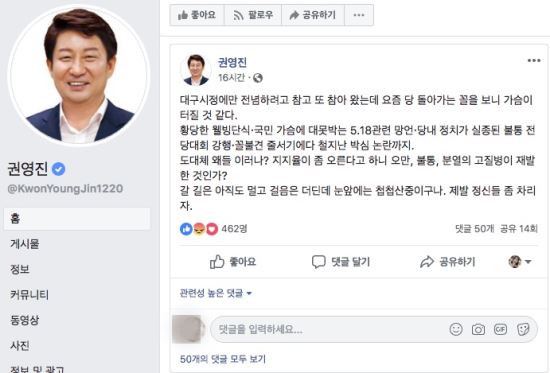
Task: Click 댓글 달기 to comment on the post
Action: pos(341,262)
